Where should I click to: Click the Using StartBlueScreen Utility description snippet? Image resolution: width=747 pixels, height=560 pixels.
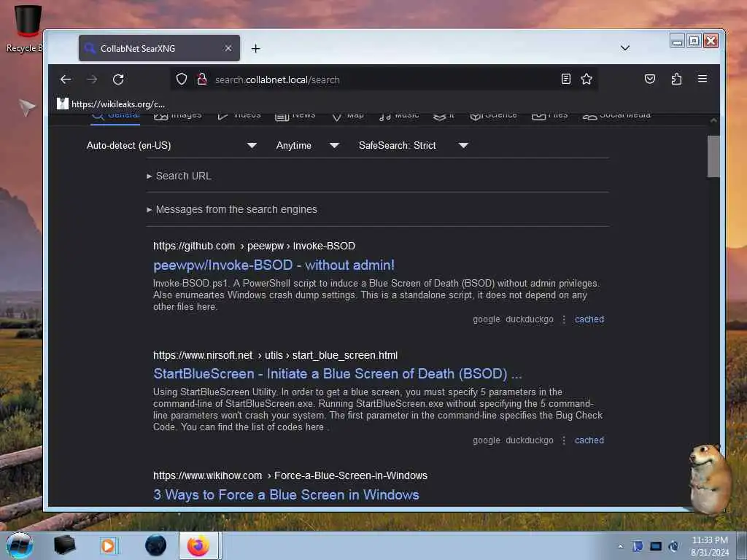(378, 410)
